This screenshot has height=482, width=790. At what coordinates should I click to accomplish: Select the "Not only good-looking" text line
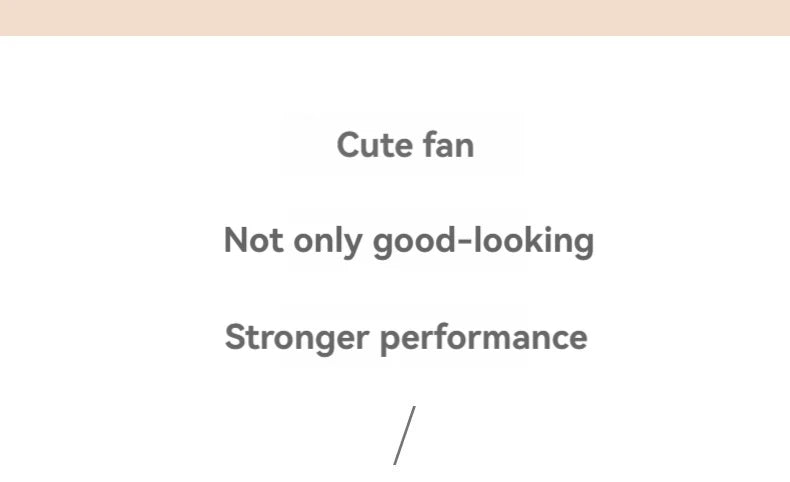409,241
